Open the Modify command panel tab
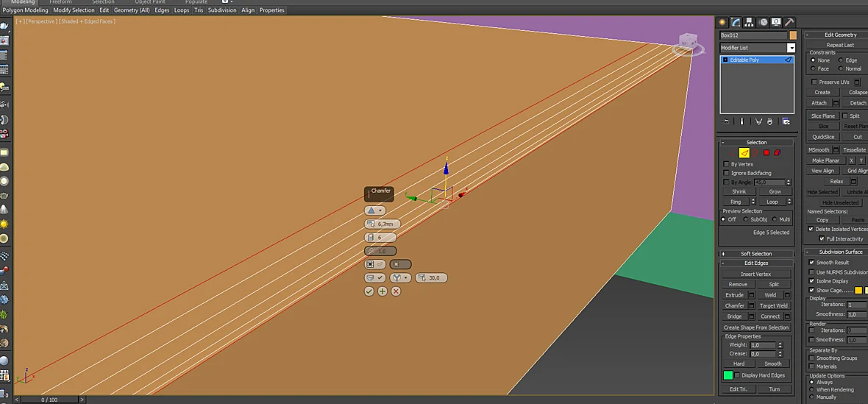This screenshot has height=404, width=868. coord(736,22)
